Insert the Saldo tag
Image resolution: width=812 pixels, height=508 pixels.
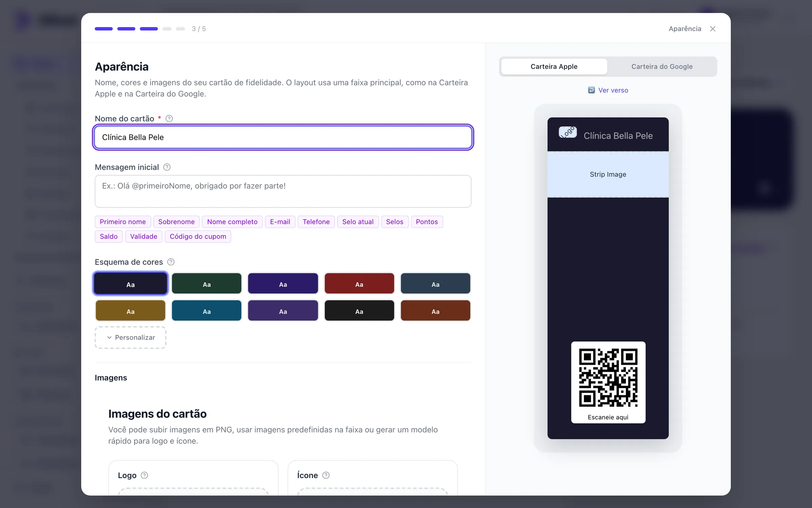coord(109,236)
